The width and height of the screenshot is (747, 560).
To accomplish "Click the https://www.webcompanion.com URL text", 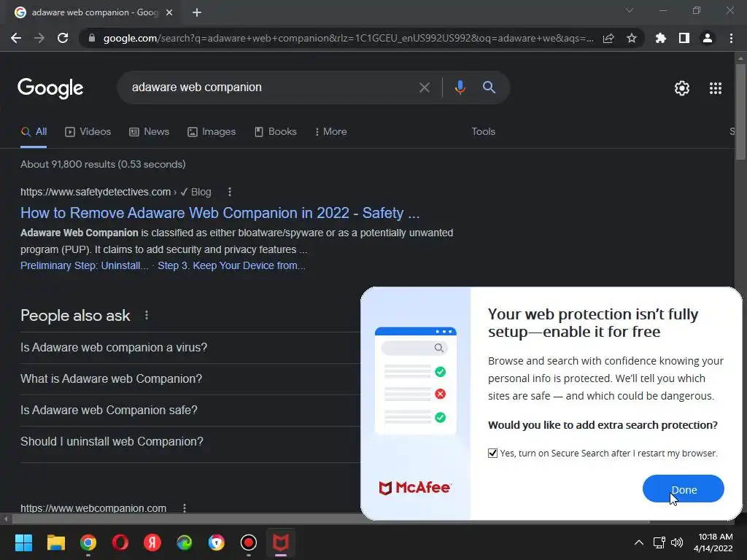I will [93, 508].
